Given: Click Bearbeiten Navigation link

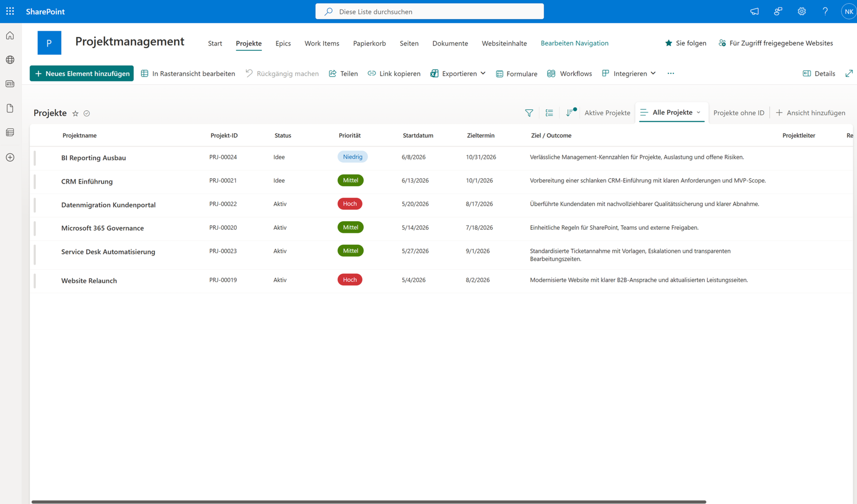Looking at the screenshot, I should [574, 43].
